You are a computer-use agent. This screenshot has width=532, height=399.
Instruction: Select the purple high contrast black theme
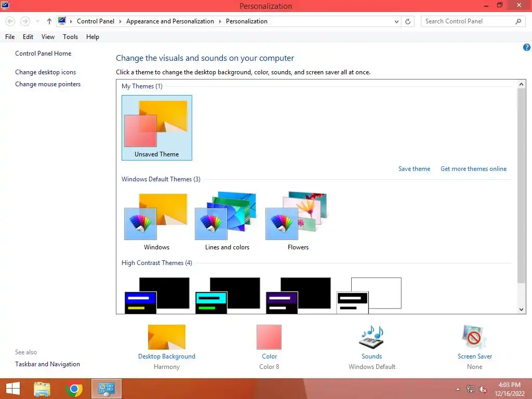(298, 295)
